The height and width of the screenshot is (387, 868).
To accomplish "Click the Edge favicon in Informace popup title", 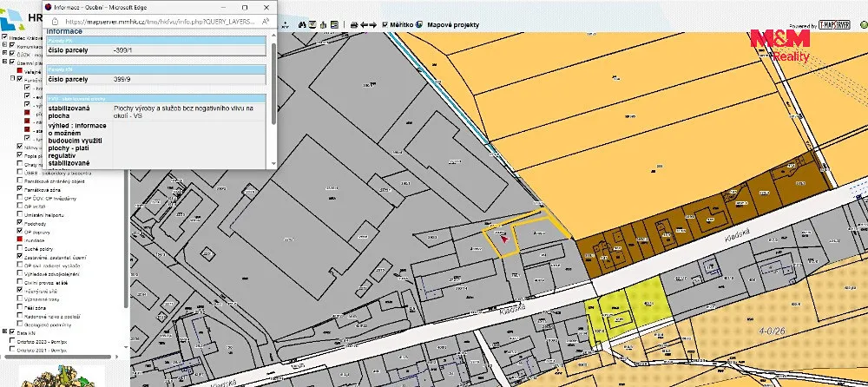I will coord(48,8).
